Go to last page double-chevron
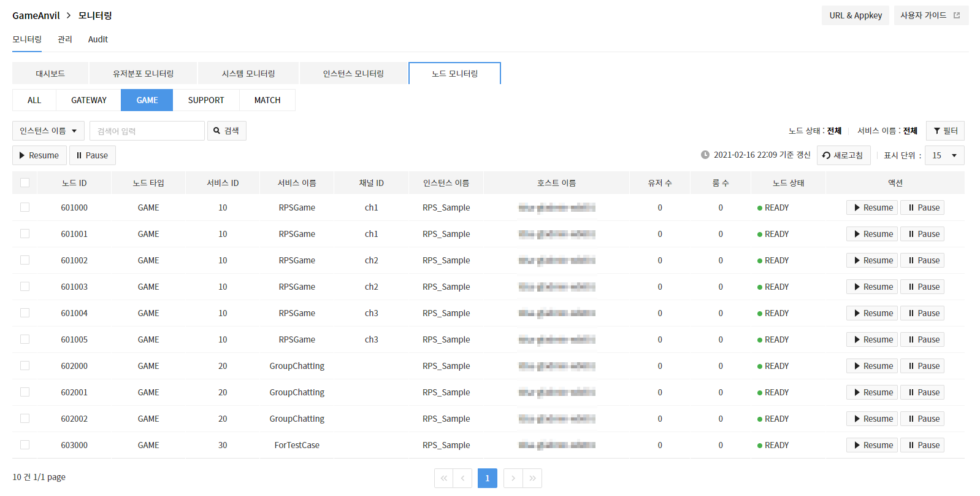The width and height of the screenshot is (980, 496). point(532,478)
